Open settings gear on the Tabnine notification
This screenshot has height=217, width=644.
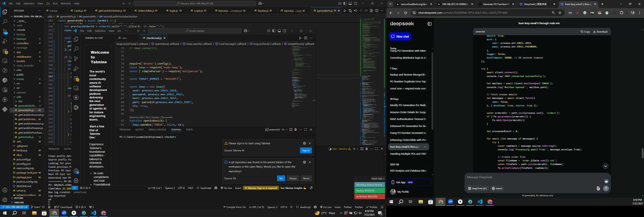304,143
